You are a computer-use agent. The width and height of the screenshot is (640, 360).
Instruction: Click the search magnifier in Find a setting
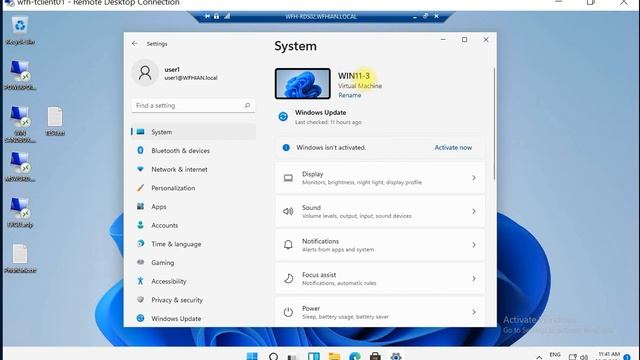tap(247, 105)
